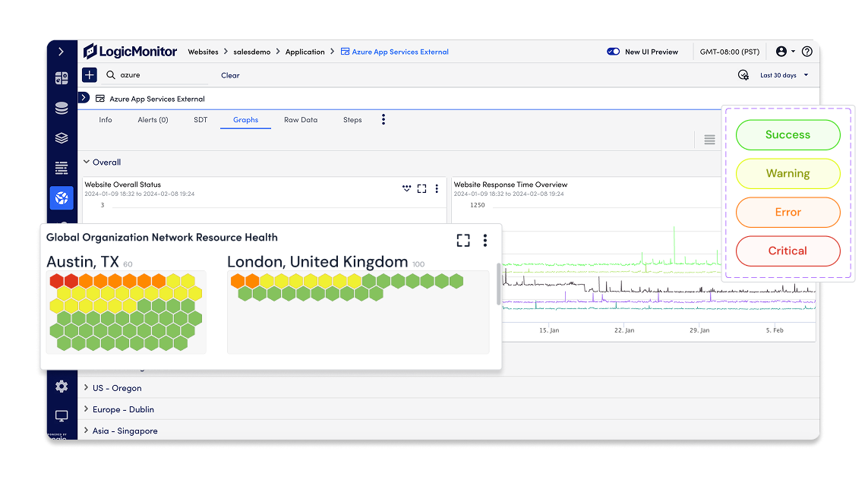Click the first red hexagon in Austin, TX
The width and height of the screenshot is (868, 489).
pos(56,281)
